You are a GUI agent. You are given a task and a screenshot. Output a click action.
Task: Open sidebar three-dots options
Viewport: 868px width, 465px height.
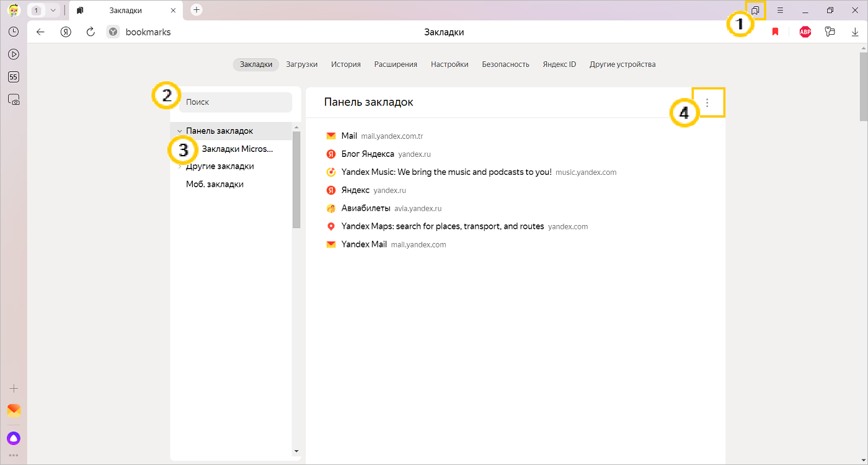point(14,456)
